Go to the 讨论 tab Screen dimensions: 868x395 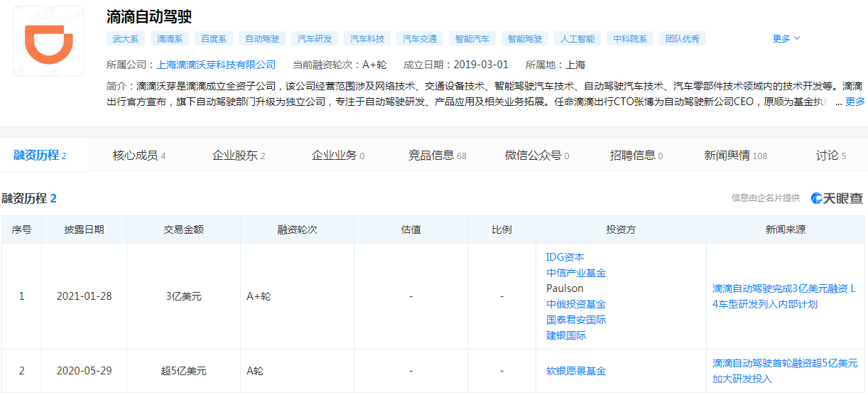click(831, 155)
